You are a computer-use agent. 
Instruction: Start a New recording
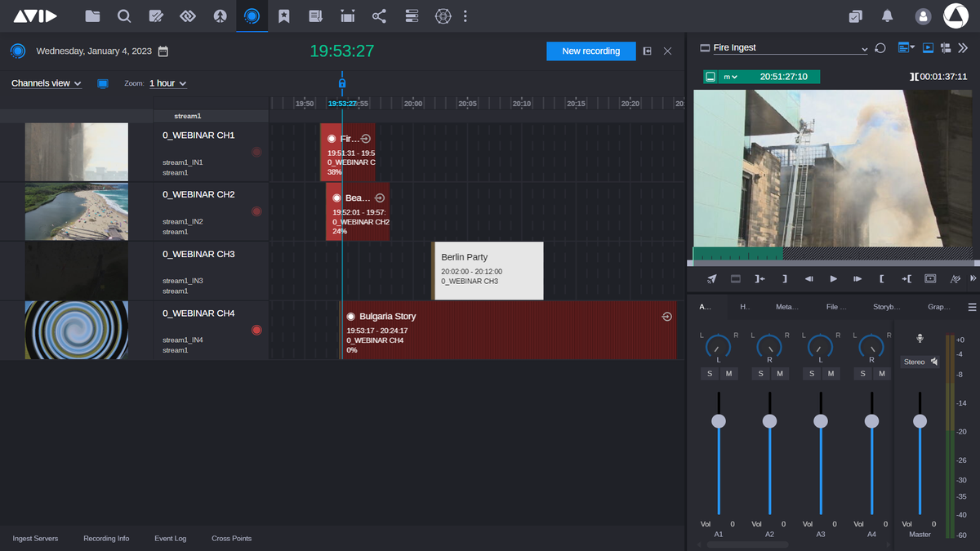click(590, 51)
